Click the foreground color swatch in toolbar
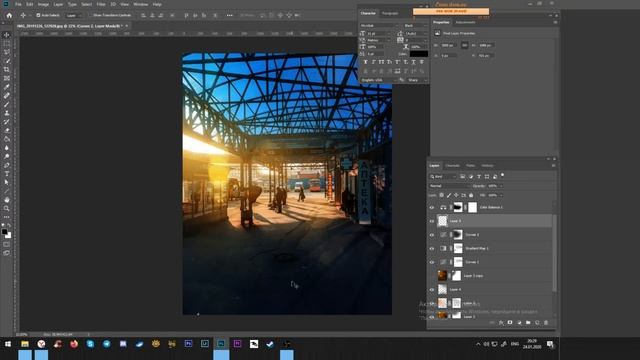 [x=4, y=231]
